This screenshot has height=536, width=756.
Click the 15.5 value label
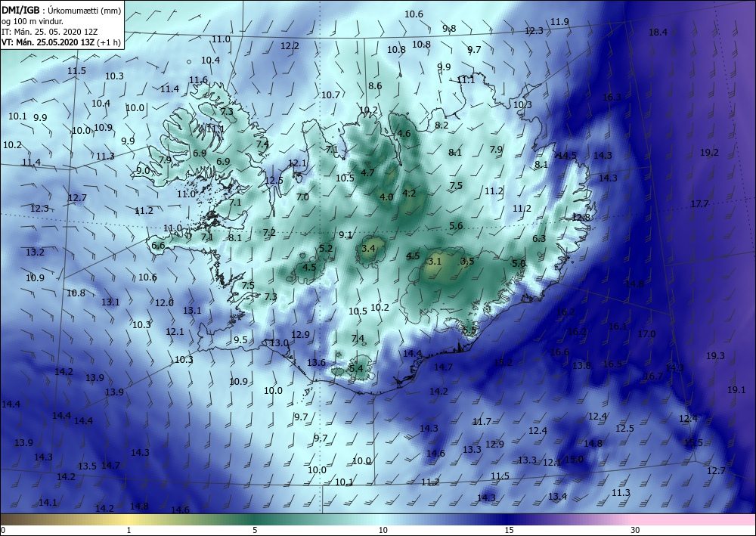(x=693, y=442)
